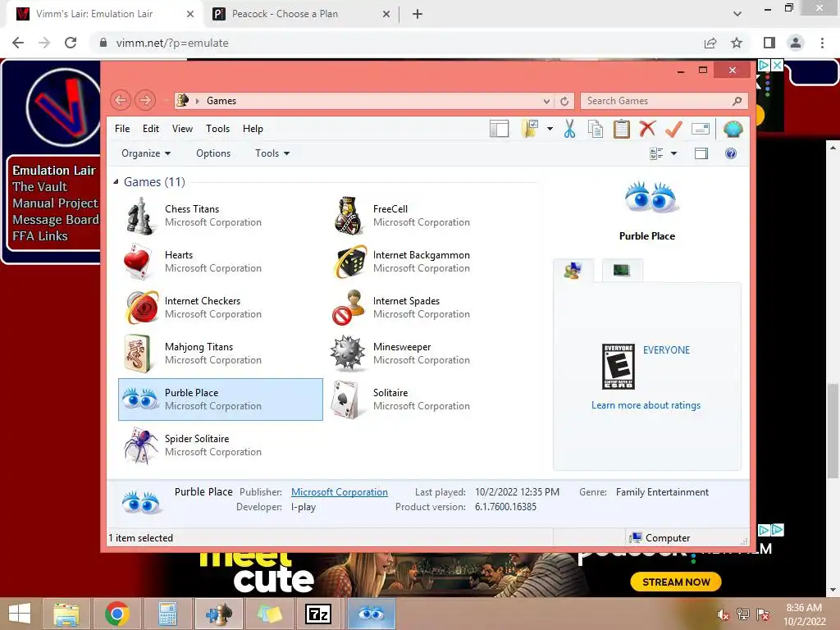Select Spider Solitaire spider icon

pos(140,445)
